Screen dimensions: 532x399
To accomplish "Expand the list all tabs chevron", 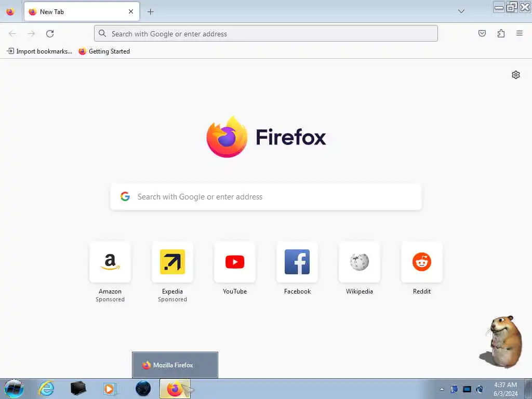I will coord(461,11).
